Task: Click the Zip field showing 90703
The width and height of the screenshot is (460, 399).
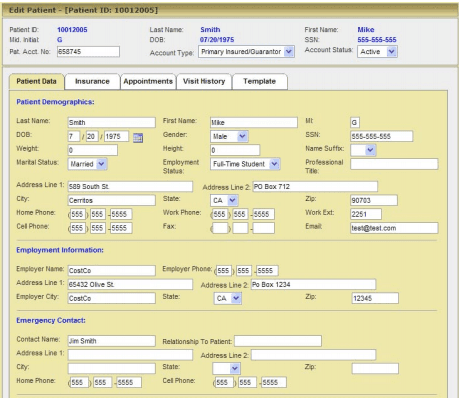Action: [374, 200]
